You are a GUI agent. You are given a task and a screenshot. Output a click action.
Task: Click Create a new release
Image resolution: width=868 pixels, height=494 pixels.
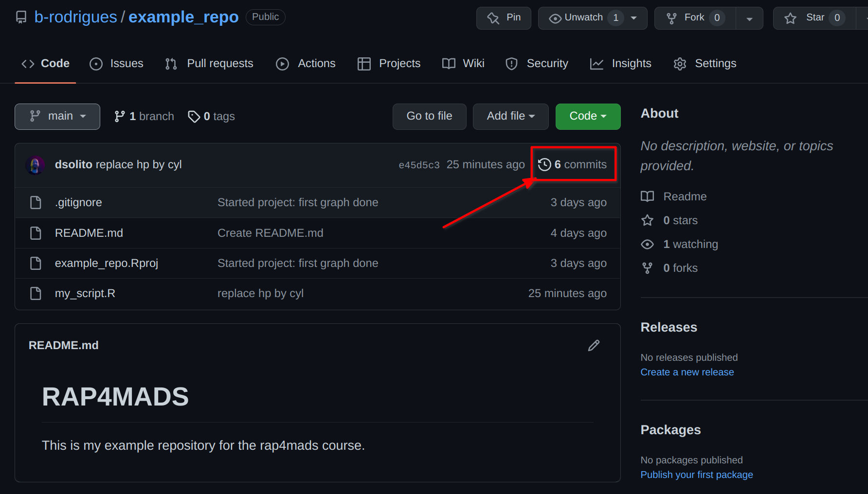687,372
